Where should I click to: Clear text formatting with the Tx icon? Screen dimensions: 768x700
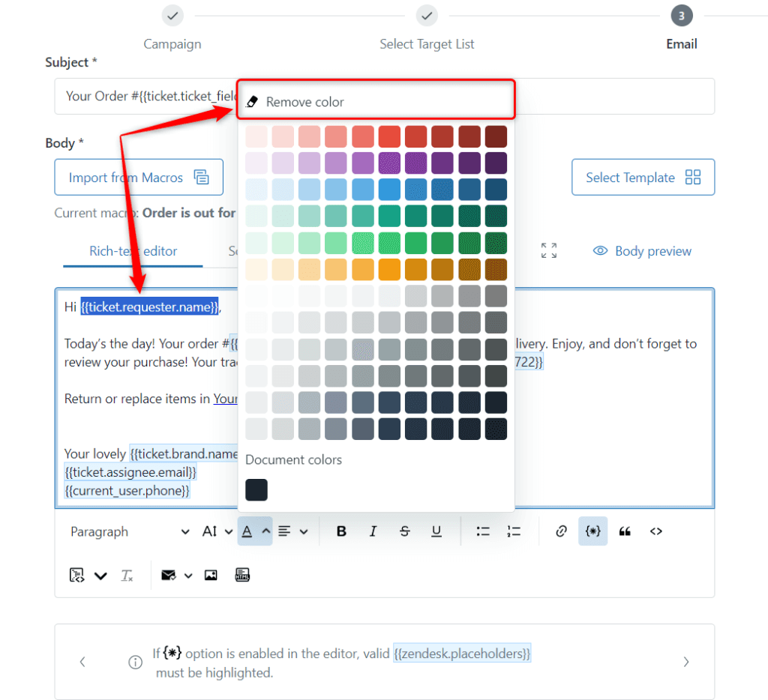coord(125,575)
